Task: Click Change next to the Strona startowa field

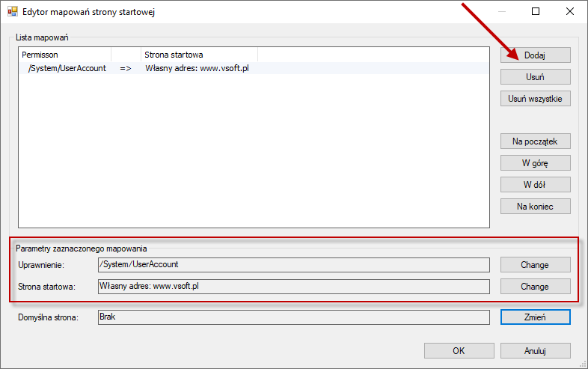Action: point(535,287)
